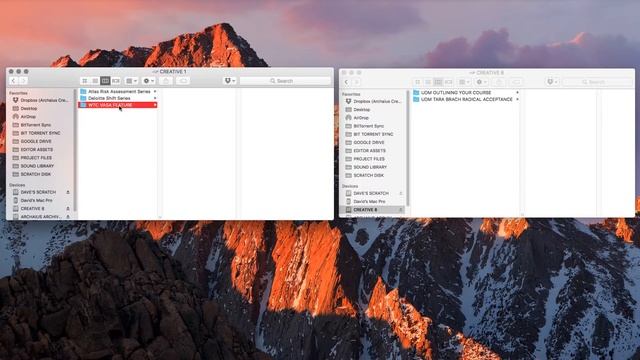Open the Action gear menu in CREATIVE 8 window
This screenshot has width=640, height=360.
[x=481, y=82]
